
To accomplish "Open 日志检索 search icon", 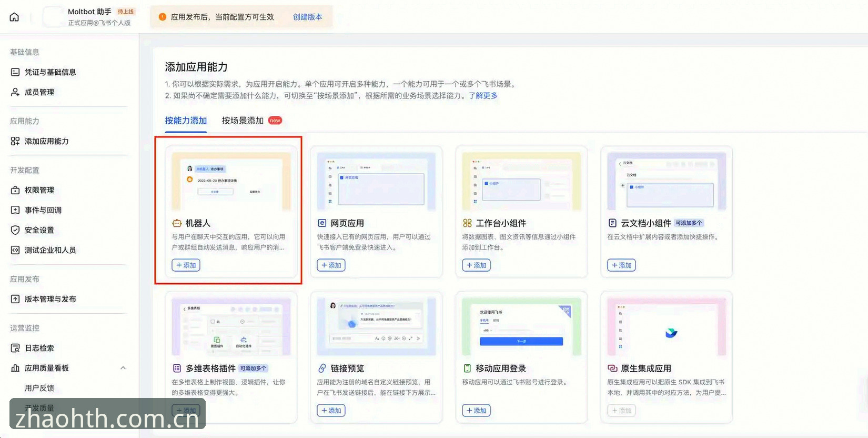I will click(x=15, y=348).
